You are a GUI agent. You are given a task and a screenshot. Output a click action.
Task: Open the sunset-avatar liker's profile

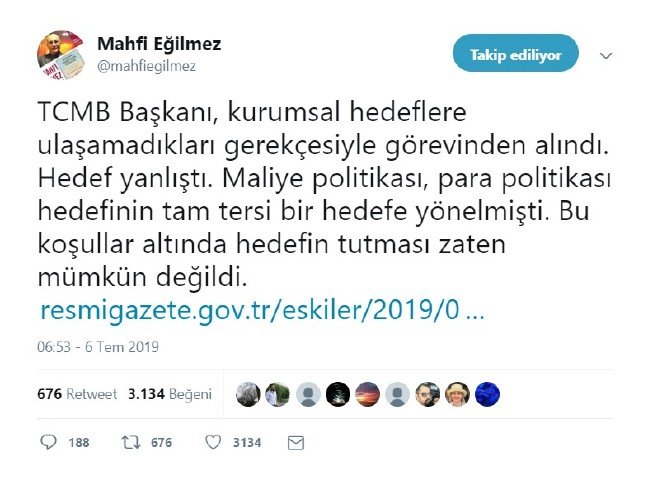[x=368, y=394]
